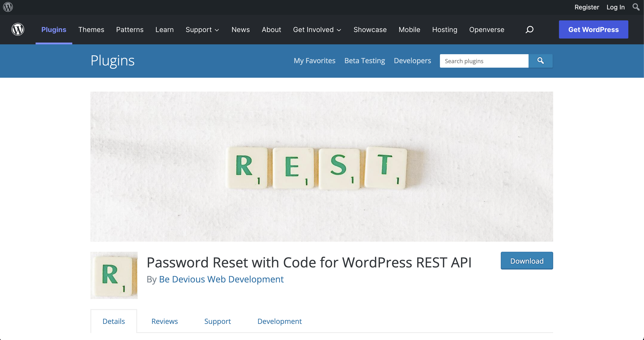The width and height of the screenshot is (644, 340).
Task: Click the small WordPress logo in admin bar
Action: tap(8, 7)
